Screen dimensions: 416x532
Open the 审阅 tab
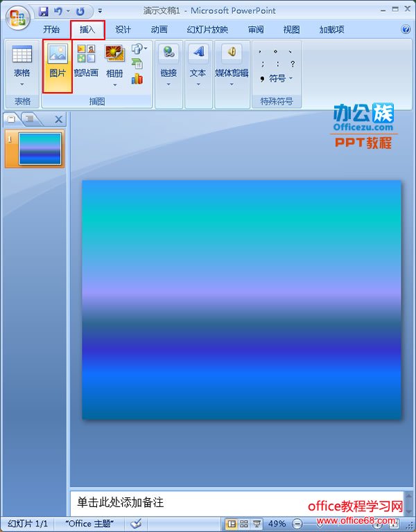click(x=256, y=30)
